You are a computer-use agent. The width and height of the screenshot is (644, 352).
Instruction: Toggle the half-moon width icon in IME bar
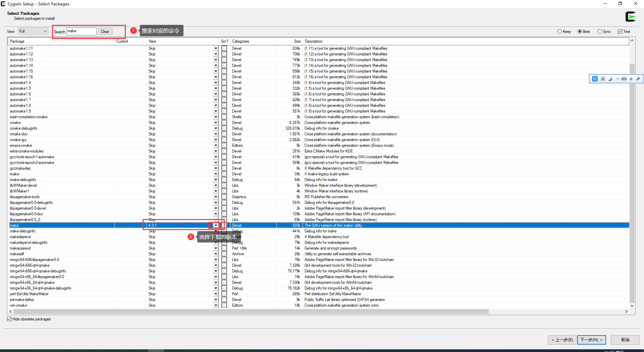click(x=610, y=79)
